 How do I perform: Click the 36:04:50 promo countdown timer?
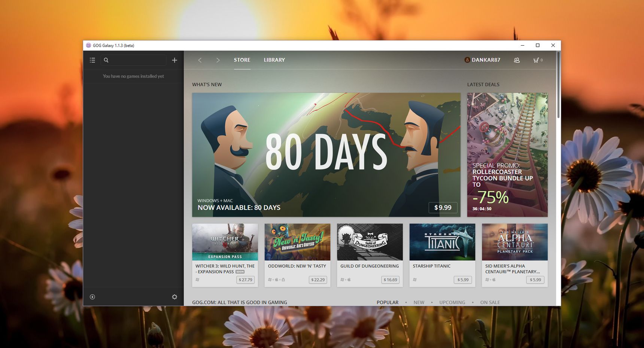point(482,209)
